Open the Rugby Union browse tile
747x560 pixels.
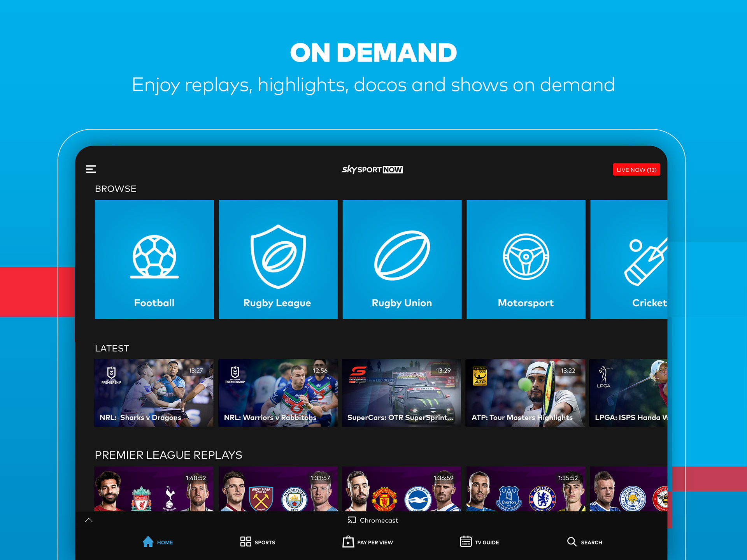[x=402, y=260]
